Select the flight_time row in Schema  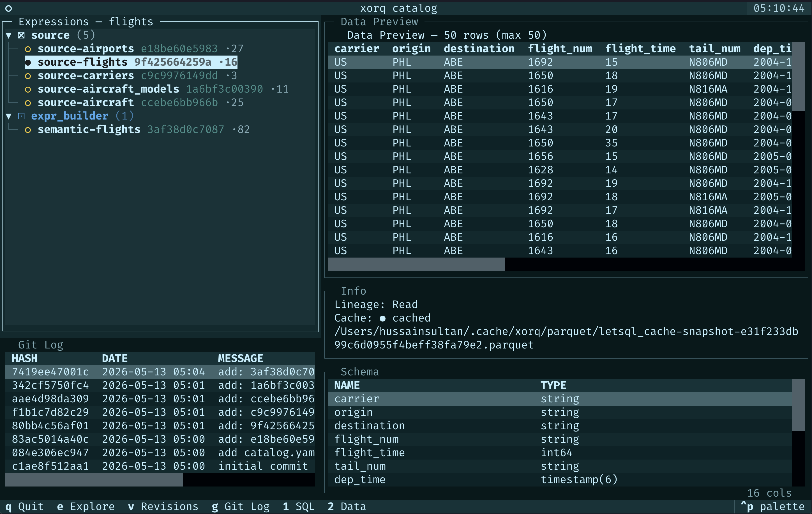click(x=560, y=453)
